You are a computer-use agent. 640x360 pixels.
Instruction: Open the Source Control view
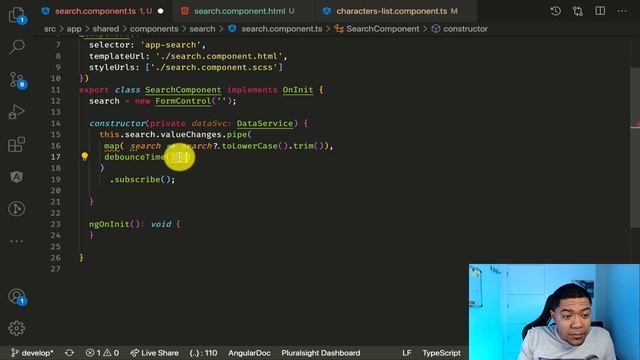(x=16, y=80)
